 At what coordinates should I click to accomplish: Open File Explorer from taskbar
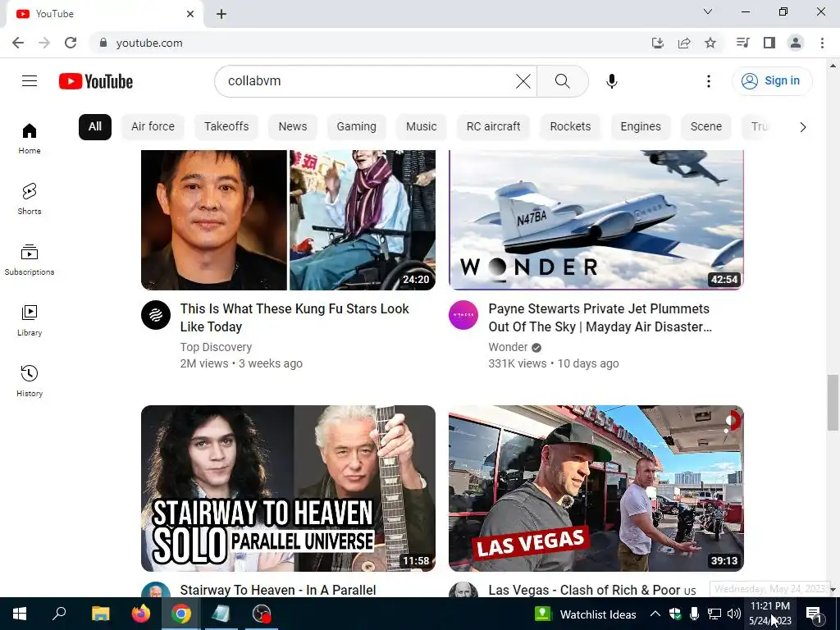[100, 614]
